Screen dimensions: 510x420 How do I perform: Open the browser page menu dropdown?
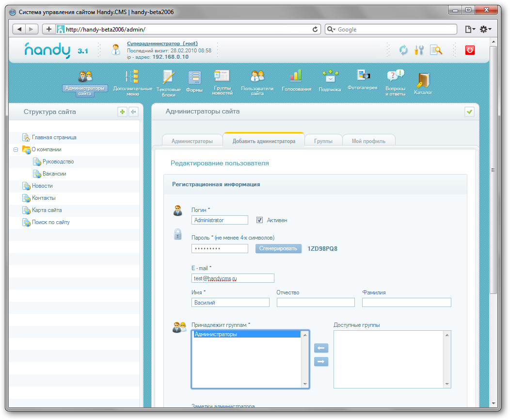coord(470,30)
